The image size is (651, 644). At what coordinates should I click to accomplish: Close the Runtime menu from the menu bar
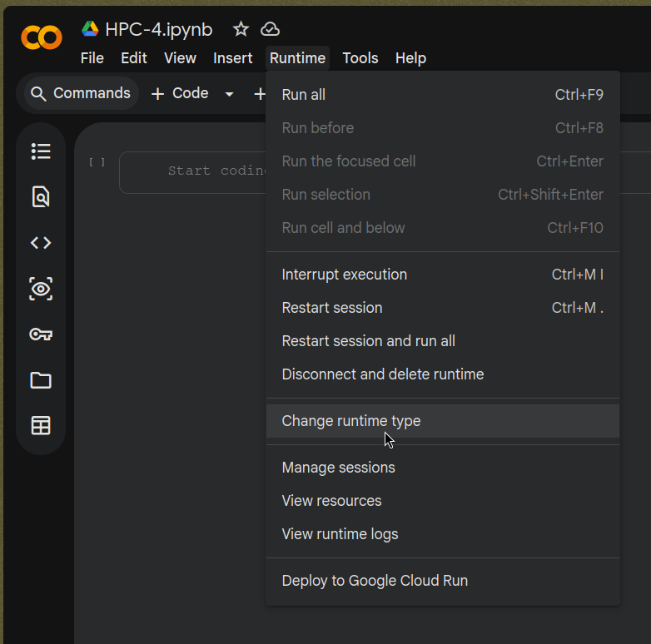tap(297, 58)
